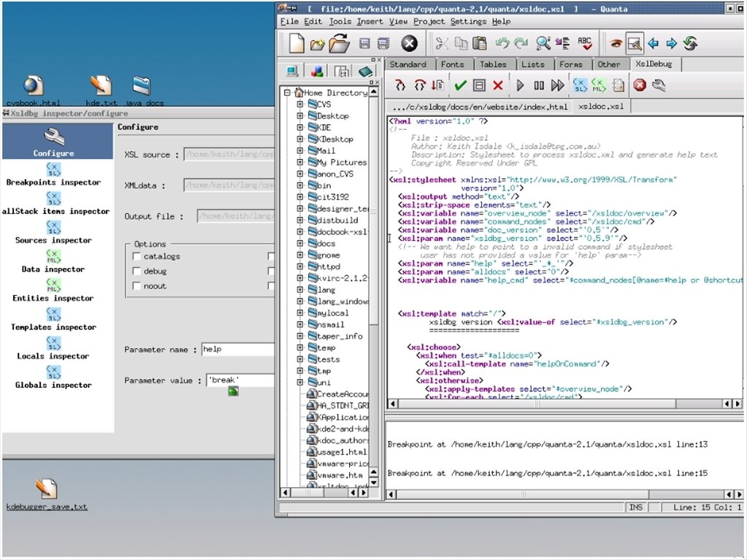Click the red X in XslDebug toolbar
Screen dimensions: 747x560
(498, 85)
